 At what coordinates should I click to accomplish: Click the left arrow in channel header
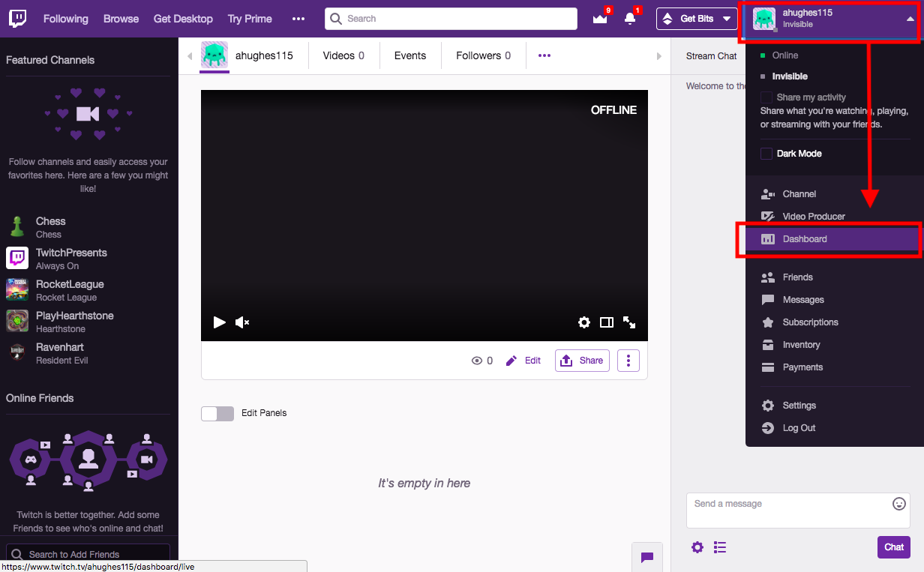(x=189, y=56)
